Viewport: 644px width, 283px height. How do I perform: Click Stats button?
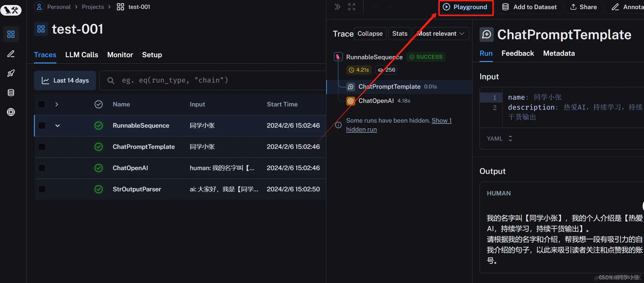click(400, 34)
